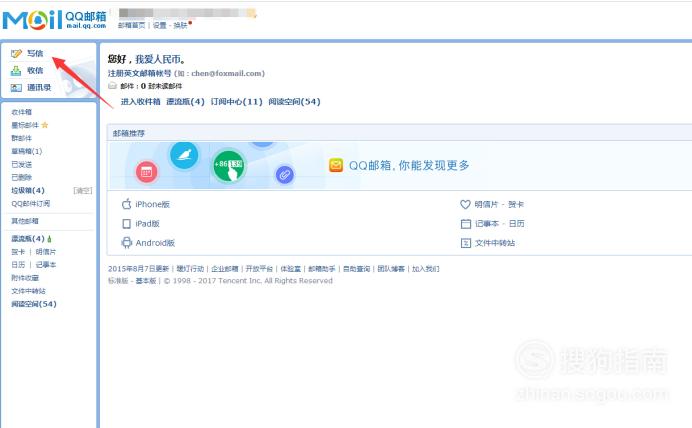Open 记事本 in the sidebar
Viewport: 692px width, 428px height.
(46, 265)
